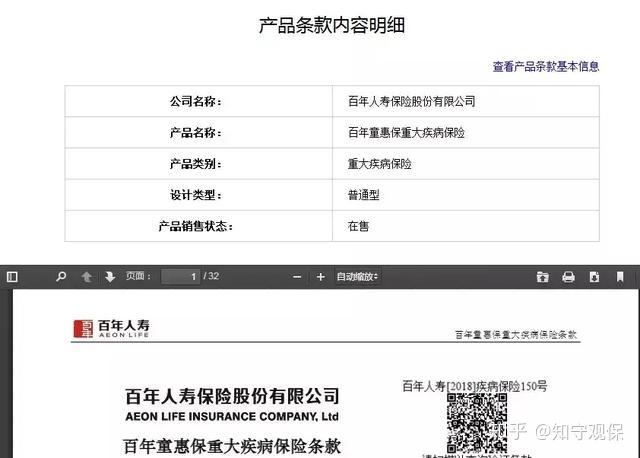Zoom out with the minus button
640x458 pixels.
(x=297, y=277)
